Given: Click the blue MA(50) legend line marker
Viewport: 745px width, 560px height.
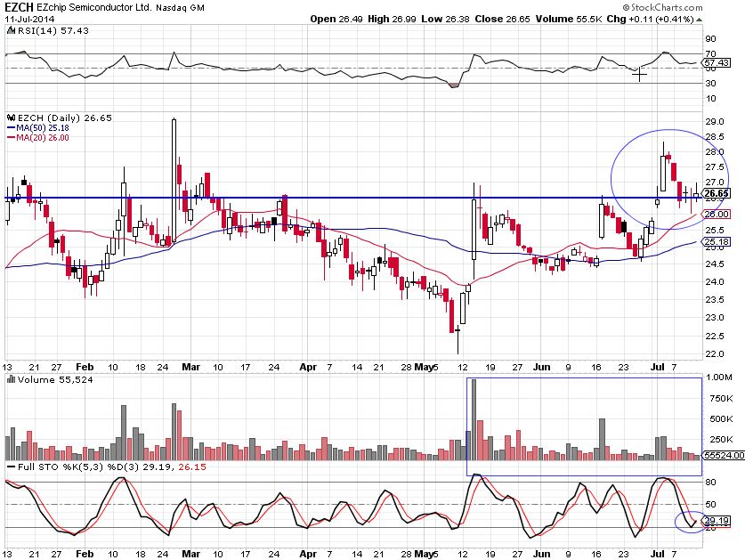Looking at the screenshot, I should tap(12, 128).
